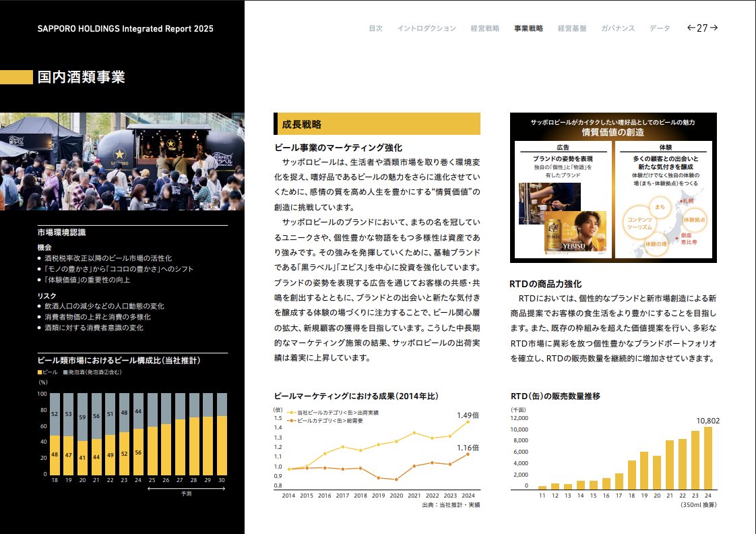Open the 目次 navigation tab
756x534 pixels.
(375, 29)
